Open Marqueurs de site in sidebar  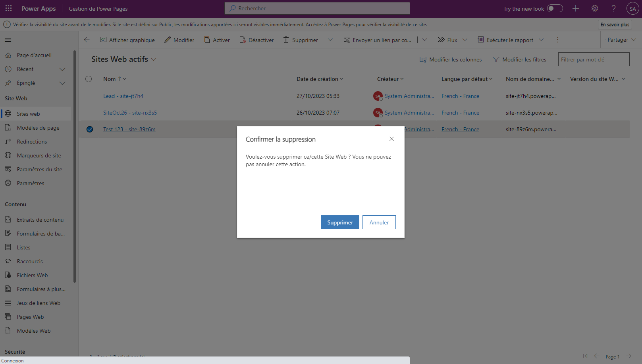(x=39, y=155)
